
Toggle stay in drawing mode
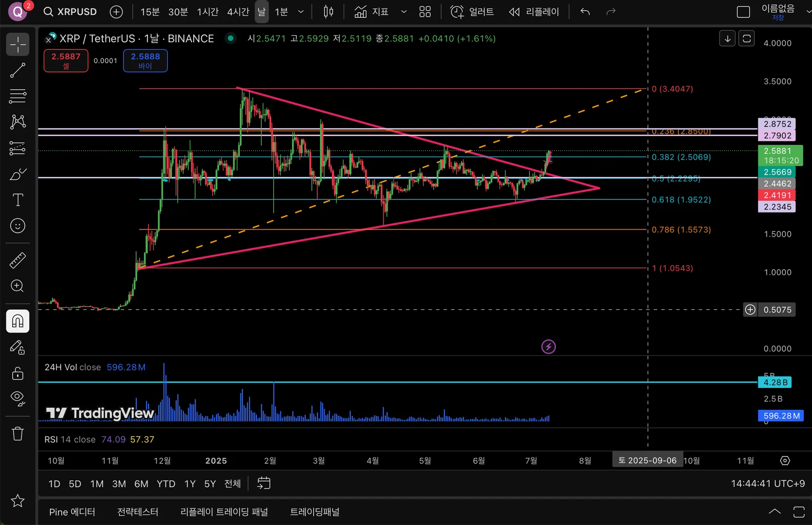pyautogui.click(x=18, y=347)
